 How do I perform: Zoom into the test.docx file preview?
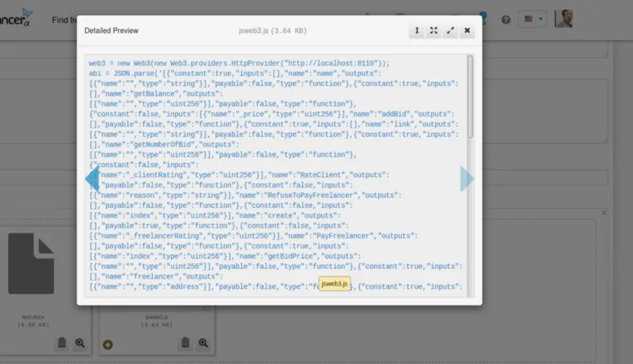click(80, 343)
